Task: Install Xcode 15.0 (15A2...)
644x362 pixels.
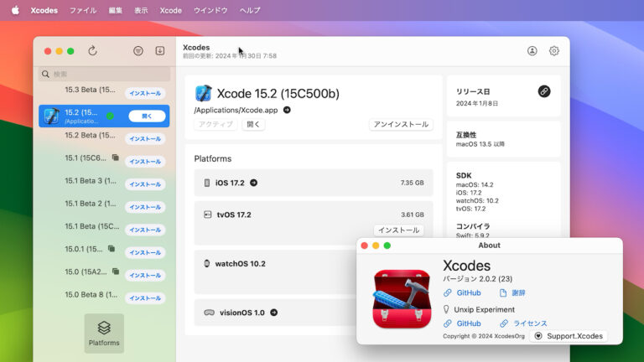Action: click(x=145, y=275)
